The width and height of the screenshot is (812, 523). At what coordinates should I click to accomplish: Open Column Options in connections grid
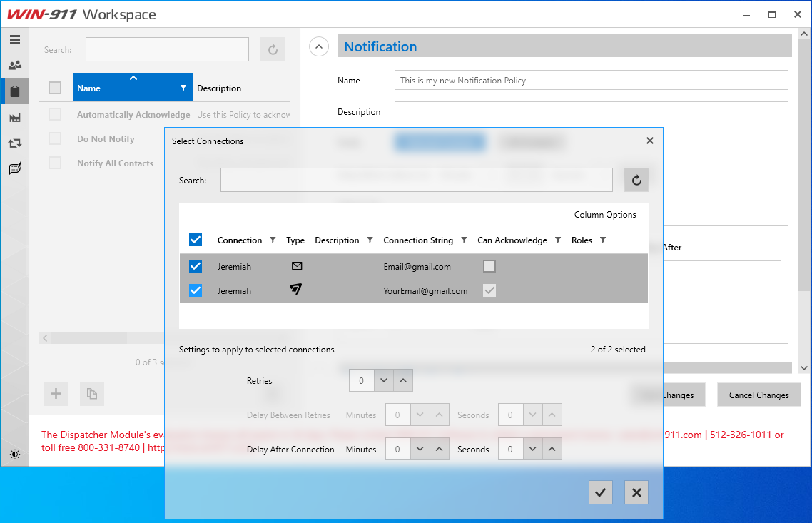click(605, 214)
